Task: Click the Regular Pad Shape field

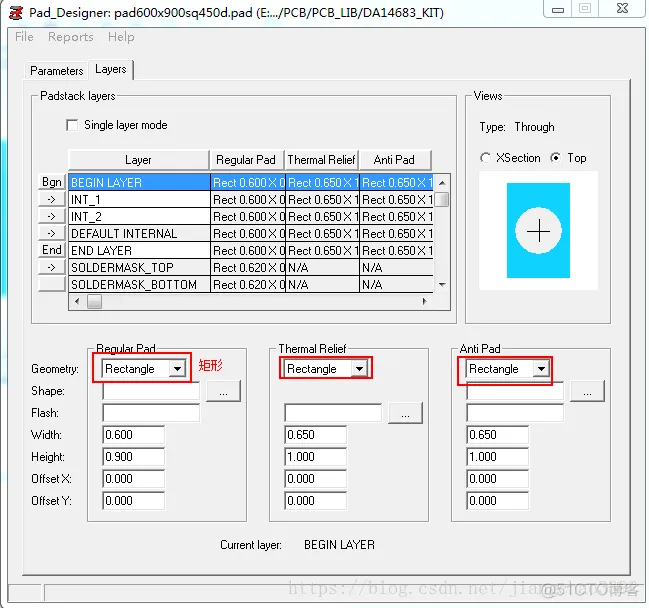Action: (151, 391)
